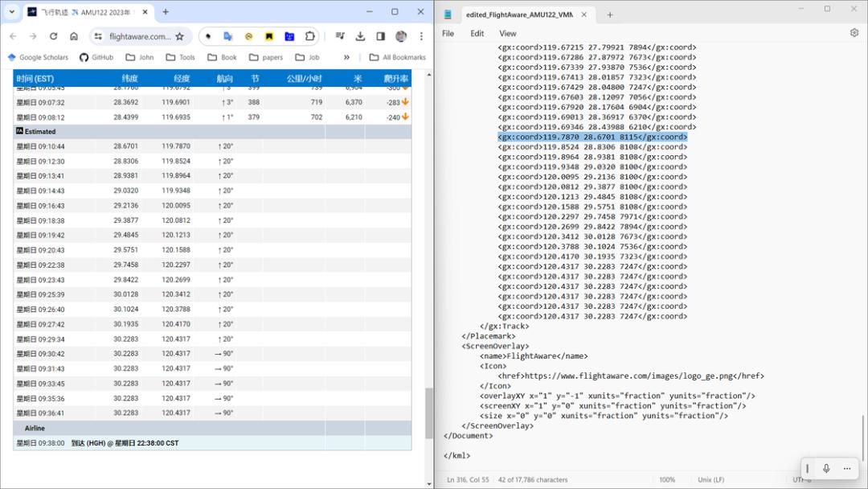
Task: Click the 纬度 column header
Action: (129, 79)
